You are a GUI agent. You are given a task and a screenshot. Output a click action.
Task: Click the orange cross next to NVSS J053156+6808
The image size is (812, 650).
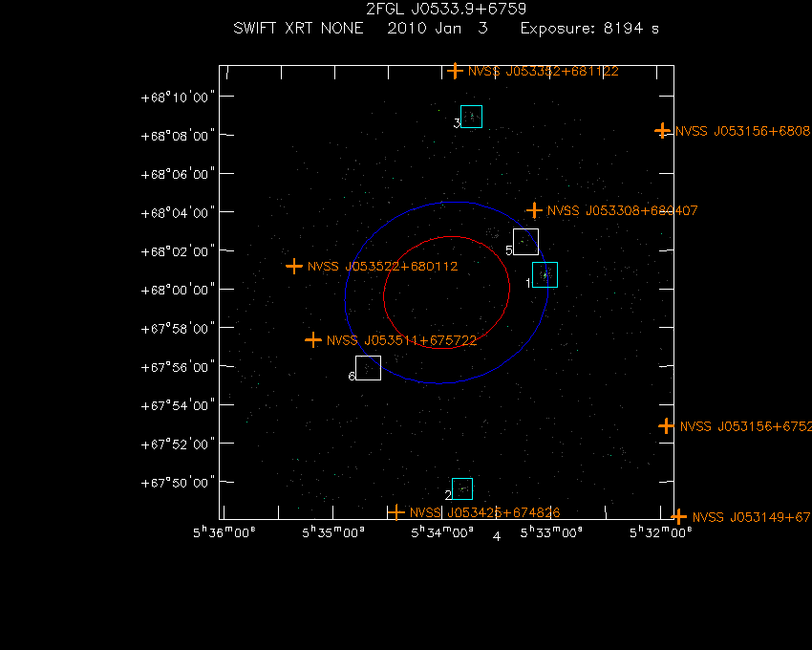click(662, 131)
